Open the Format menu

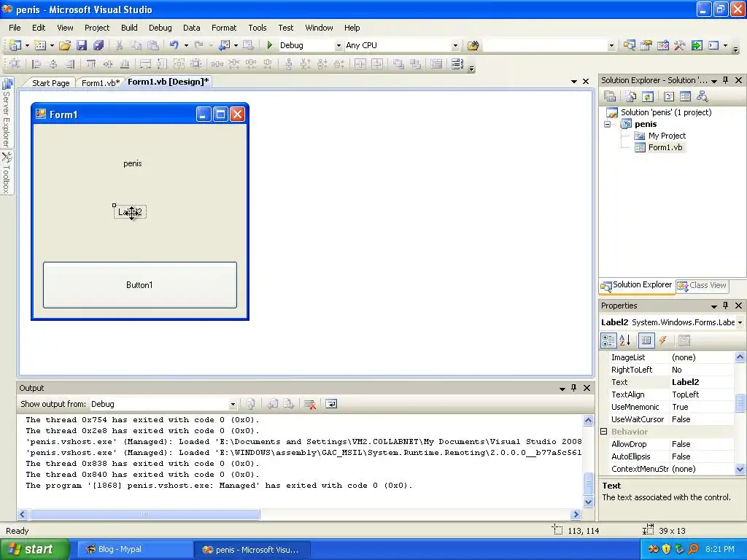(x=224, y=28)
